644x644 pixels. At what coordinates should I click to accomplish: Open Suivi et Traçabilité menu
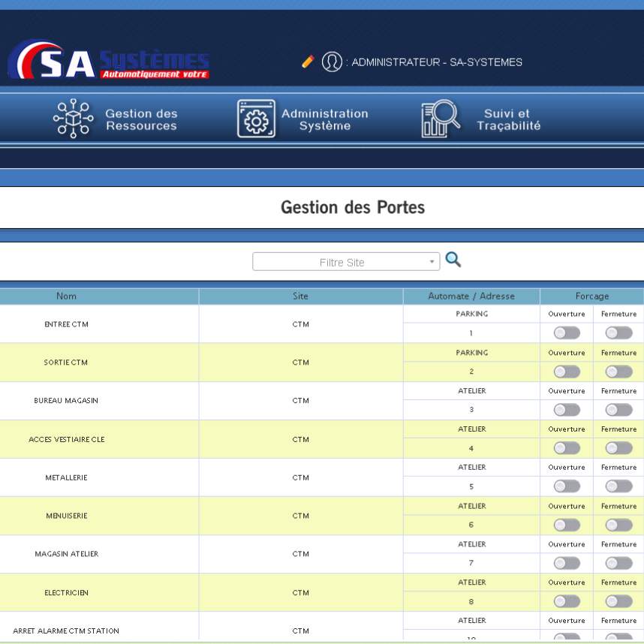tap(508, 119)
